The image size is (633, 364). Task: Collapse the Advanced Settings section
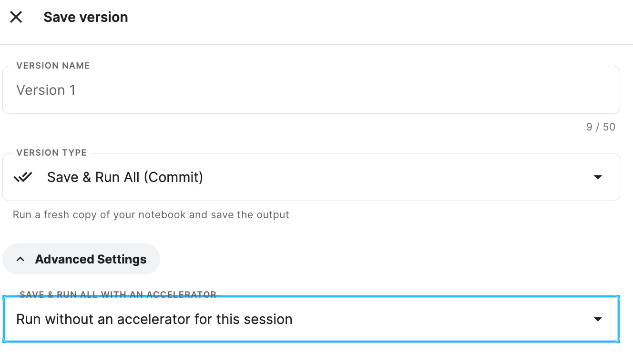82,259
